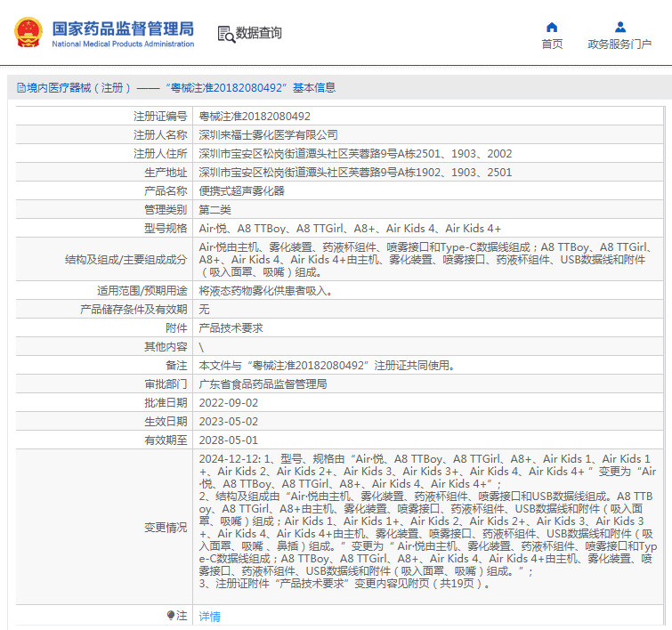Select registrant name 深圳来福士雾化医学有限公司
Image resolution: width=672 pixels, height=630 pixels.
(x=268, y=135)
